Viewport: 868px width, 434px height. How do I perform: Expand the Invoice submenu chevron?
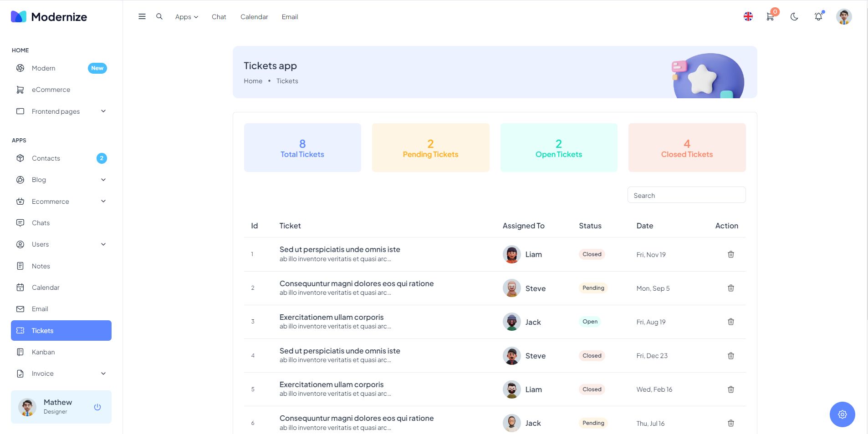coord(103,373)
